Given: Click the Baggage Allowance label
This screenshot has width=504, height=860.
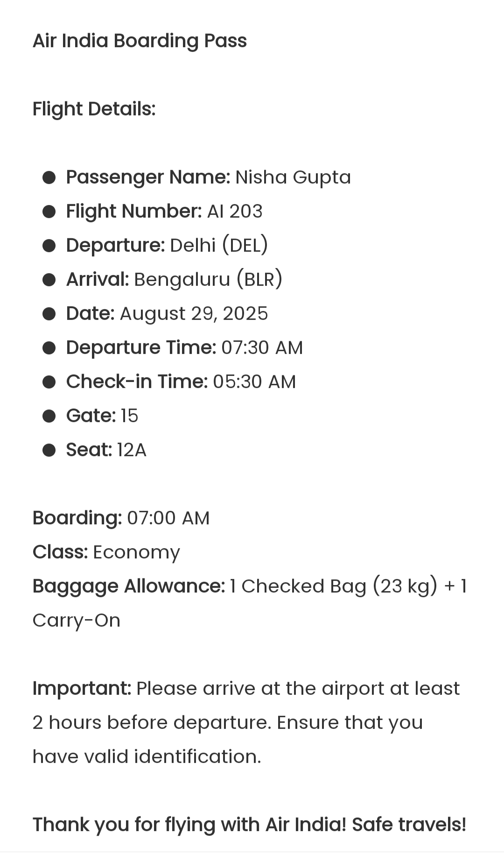Looking at the screenshot, I should pos(129,586).
